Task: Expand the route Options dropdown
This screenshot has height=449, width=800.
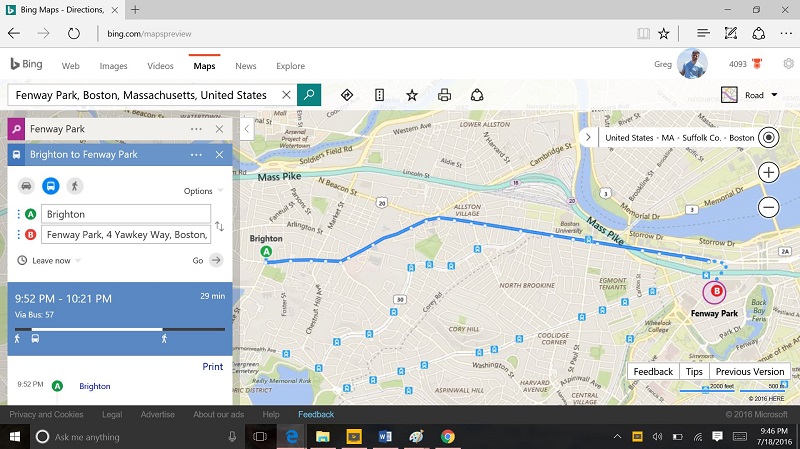Action: (203, 191)
